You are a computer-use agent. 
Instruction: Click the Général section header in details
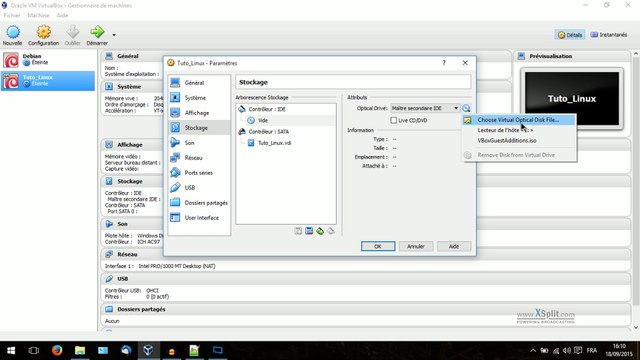(x=128, y=56)
